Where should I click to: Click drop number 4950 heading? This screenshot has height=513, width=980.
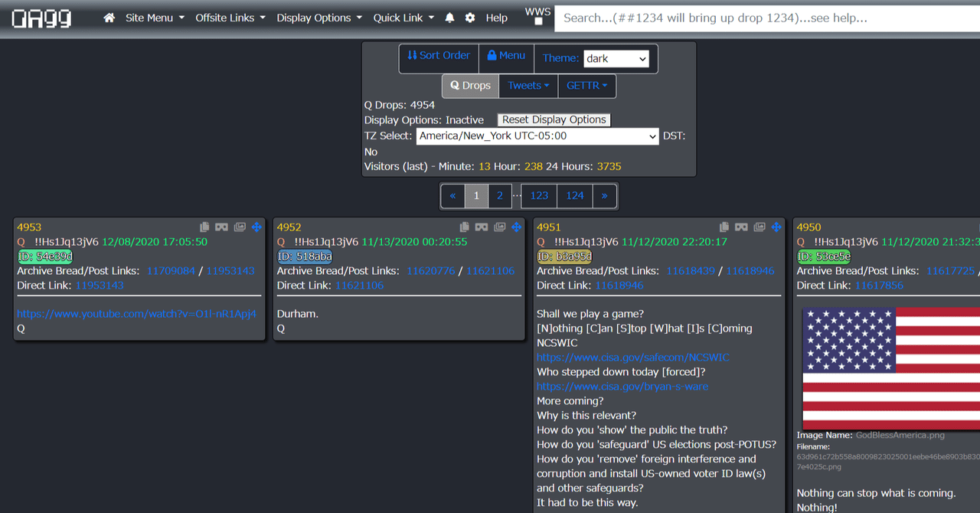tap(809, 227)
